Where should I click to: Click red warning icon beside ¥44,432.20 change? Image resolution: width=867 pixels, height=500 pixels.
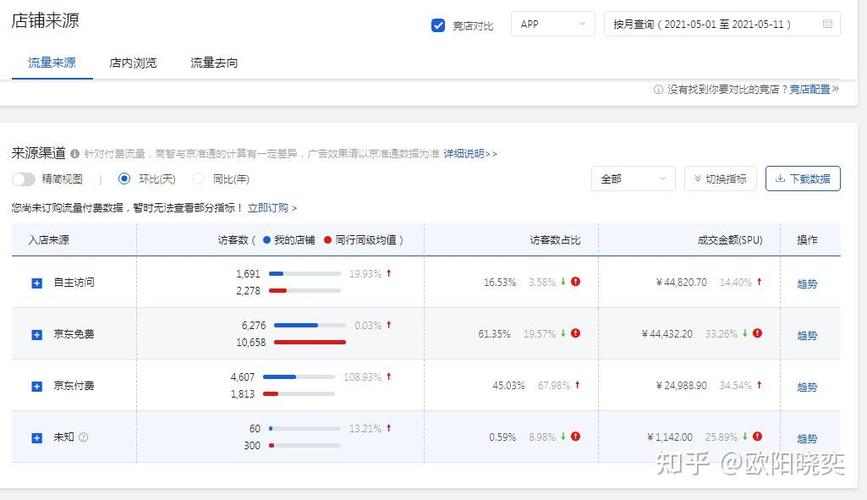tap(758, 333)
